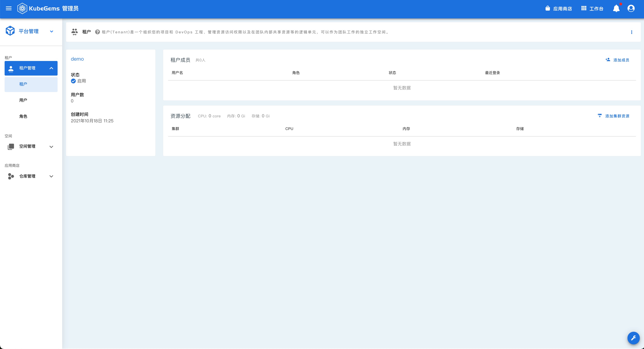
Task: Click the 平台管理 cube icon
Action: pyautogui.click(x=10, y=31)
